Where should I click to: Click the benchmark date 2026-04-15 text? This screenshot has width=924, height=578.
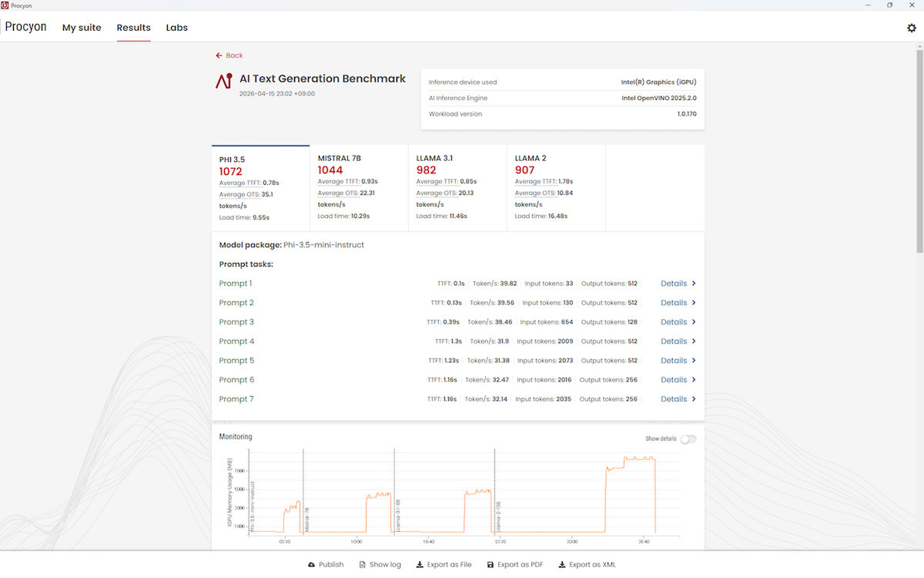(277, 94)
